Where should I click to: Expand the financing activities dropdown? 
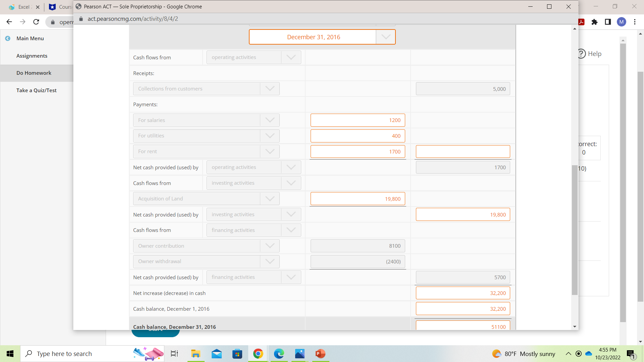pyautogui.click(x=291, y=230)
